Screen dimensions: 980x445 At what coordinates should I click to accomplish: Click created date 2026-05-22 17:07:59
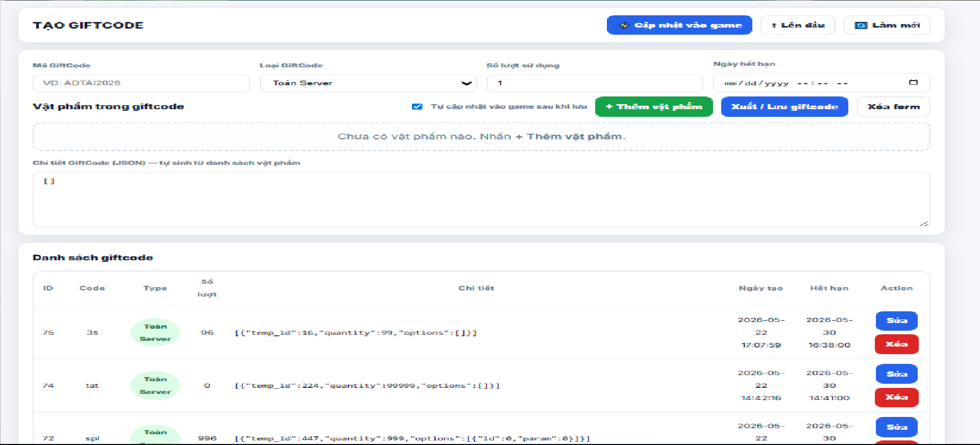[761, 333]
